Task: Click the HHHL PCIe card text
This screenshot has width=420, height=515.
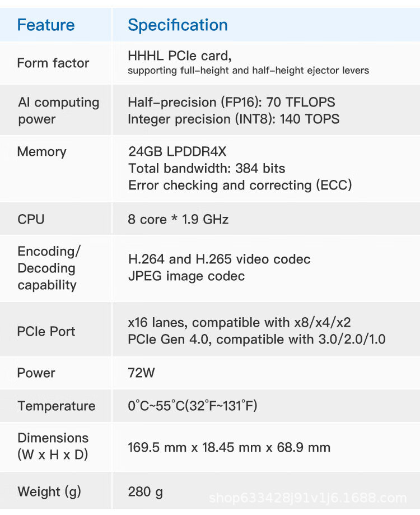Action: pyautogui.click(x=179, y=56)
